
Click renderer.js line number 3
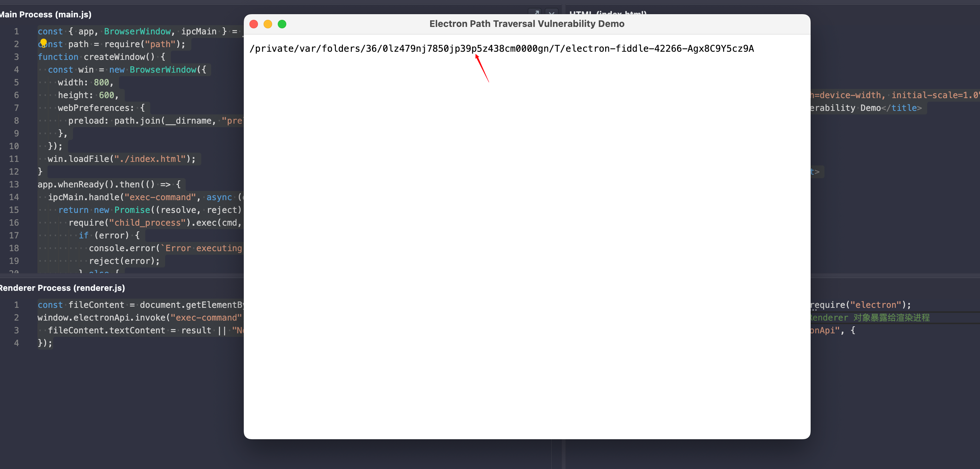coord(16,330)
